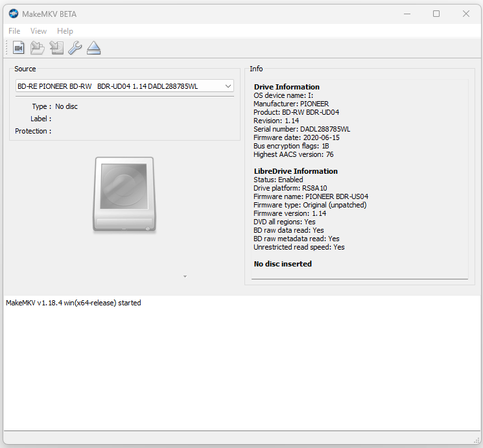
Task: Click the large optical drive image
Action: [124, 194]
